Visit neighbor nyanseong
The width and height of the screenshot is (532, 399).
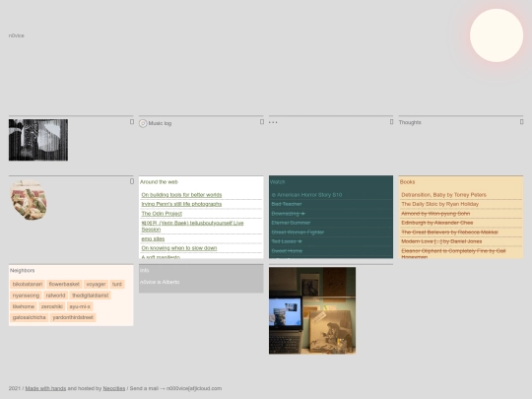(26, 296)
